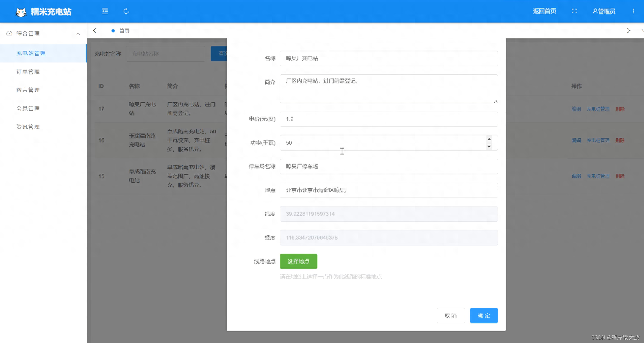Screen dimensions: 644x343
Task: Click the 电价(元/度) input field
Action: 389,119
